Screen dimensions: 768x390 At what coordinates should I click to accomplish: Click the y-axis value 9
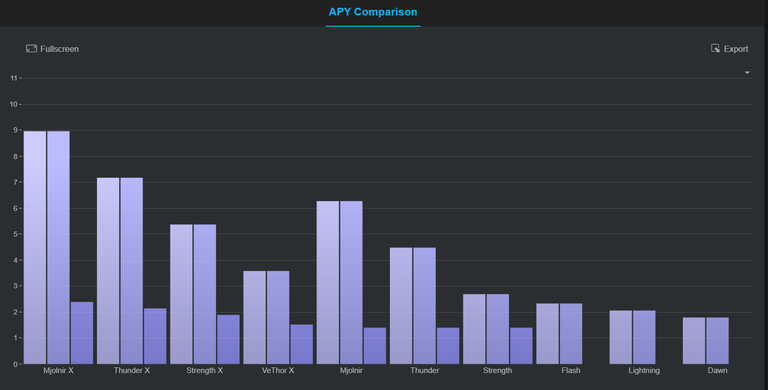click(15, 130)
